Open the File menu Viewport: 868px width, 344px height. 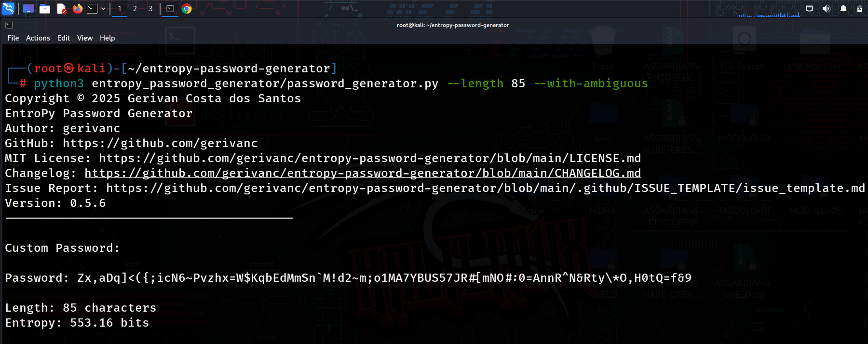coord(13,38)
